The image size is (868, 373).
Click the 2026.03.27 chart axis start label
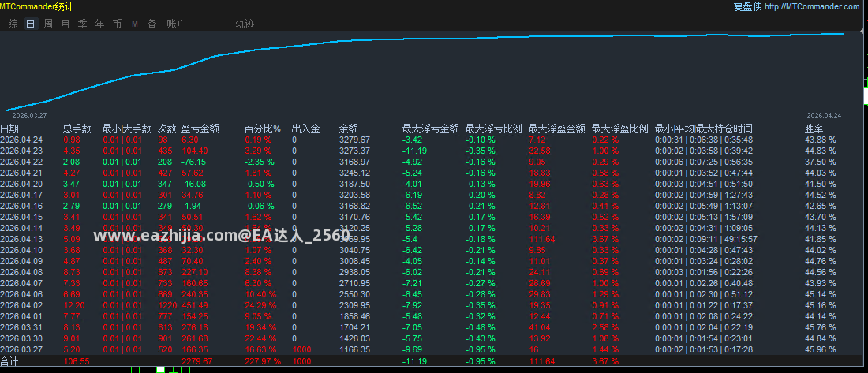point(29,116)
